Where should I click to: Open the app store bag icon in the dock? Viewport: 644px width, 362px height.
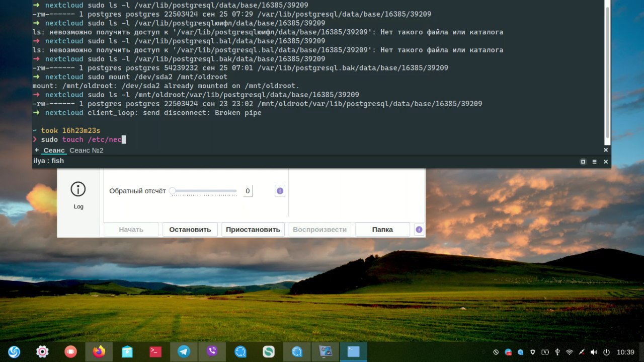click(x=127, y=352)
